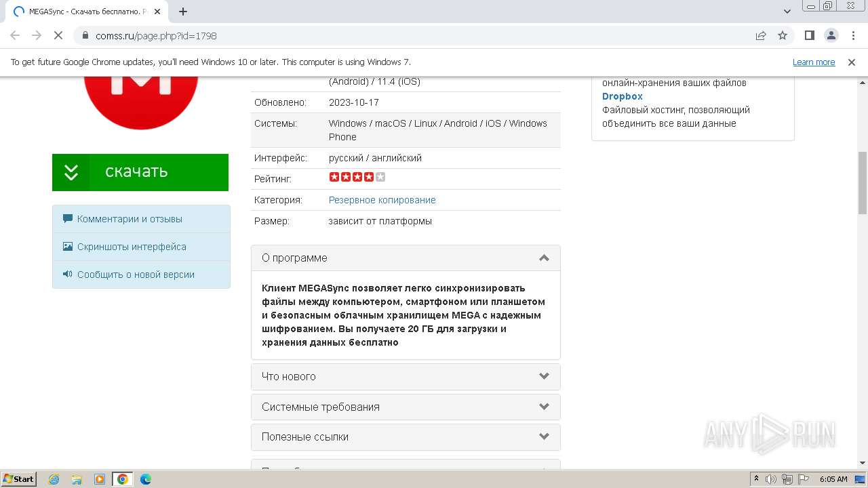View site information via lock icon
The width and height of the screenshot is (868, 488).
[x=85, y=35]
